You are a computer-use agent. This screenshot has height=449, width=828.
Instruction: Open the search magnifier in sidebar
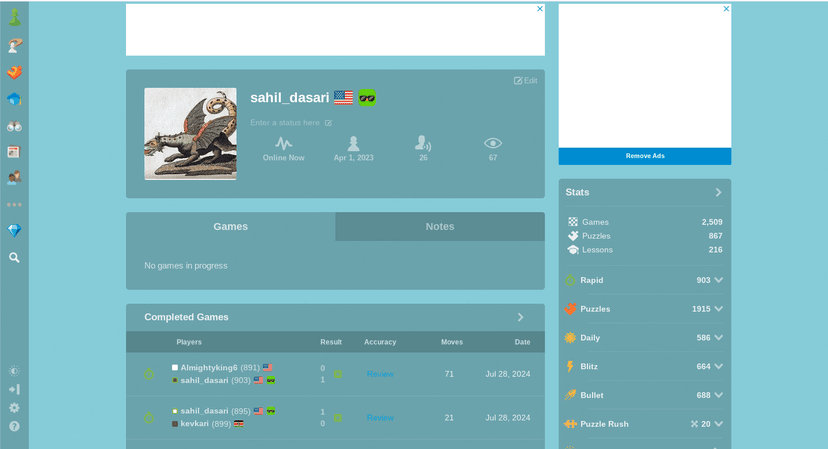[14, 257]
